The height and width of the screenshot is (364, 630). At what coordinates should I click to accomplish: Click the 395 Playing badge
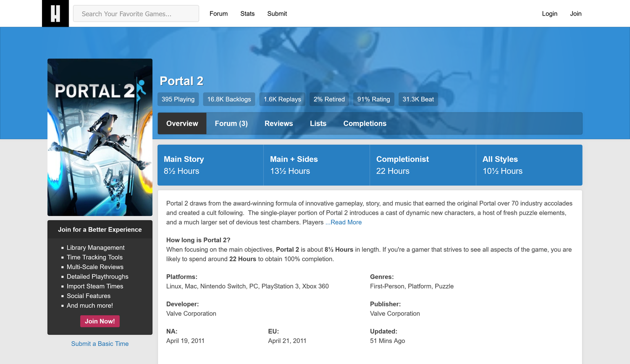(178, 99)
